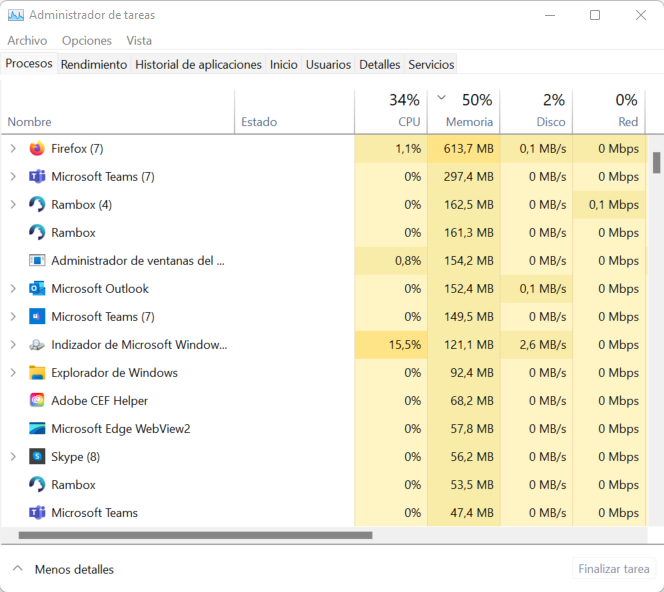Image resolution: width=664 pixels, height=592 pixels.
Task: Expand the Microsoft Outlook process
Action: 13,288
